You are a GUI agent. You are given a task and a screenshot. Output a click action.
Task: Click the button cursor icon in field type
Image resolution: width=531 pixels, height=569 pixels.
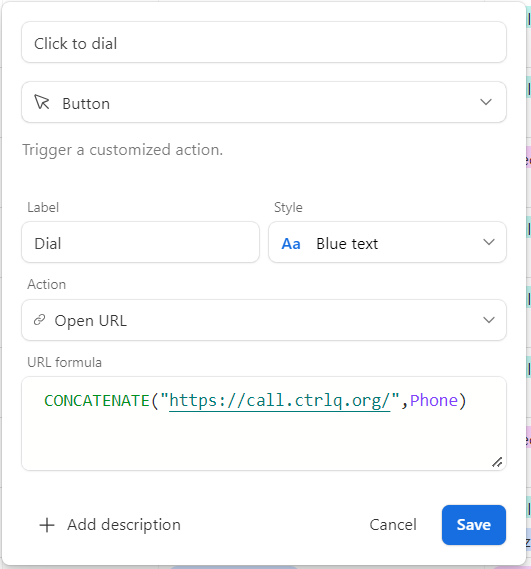point(42,102)
